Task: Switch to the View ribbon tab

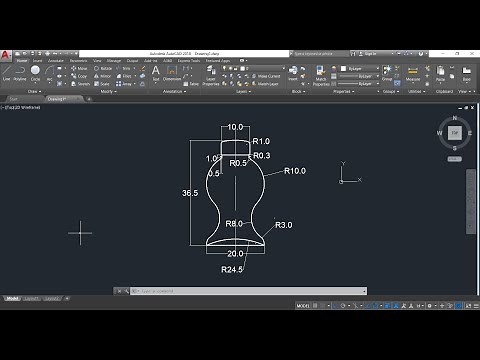Action: pos(97,61)
